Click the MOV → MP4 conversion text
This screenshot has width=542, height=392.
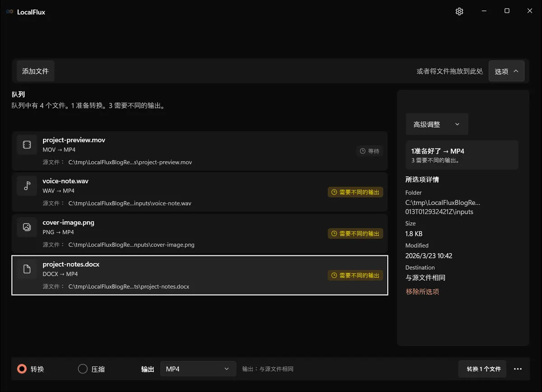(x=59, y=150)
